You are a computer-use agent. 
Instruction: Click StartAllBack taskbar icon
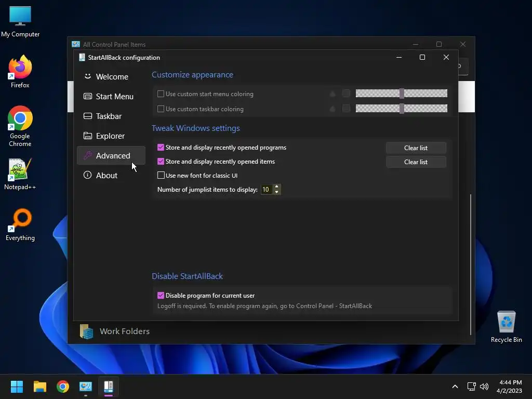pyautogui.click(x=109, y=387)
